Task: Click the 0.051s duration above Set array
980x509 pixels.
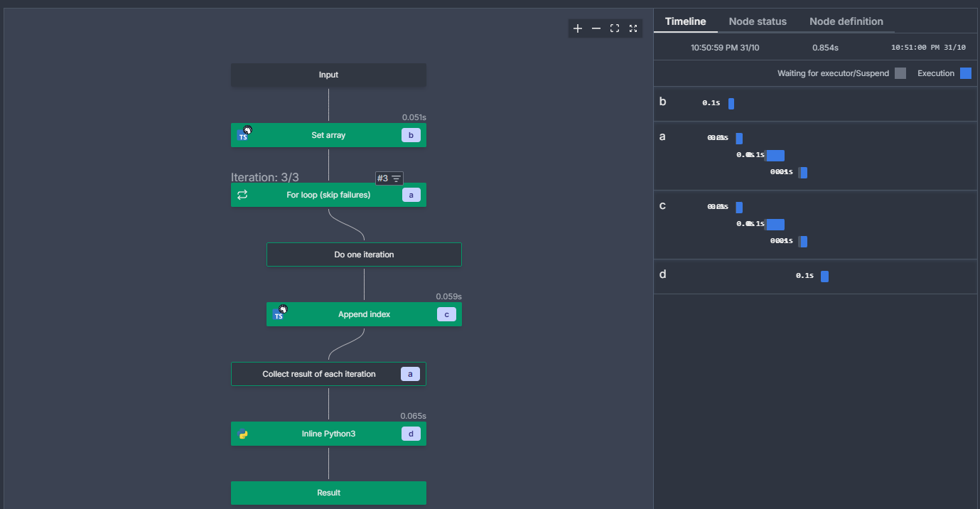Action: [x=414, y=117]
